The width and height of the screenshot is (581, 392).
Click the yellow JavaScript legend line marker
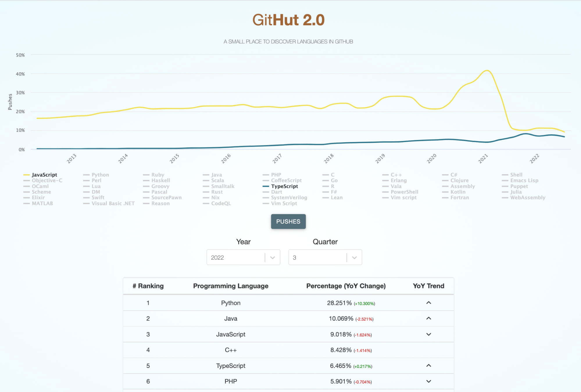pyautogui.click(x=26, y=175)
